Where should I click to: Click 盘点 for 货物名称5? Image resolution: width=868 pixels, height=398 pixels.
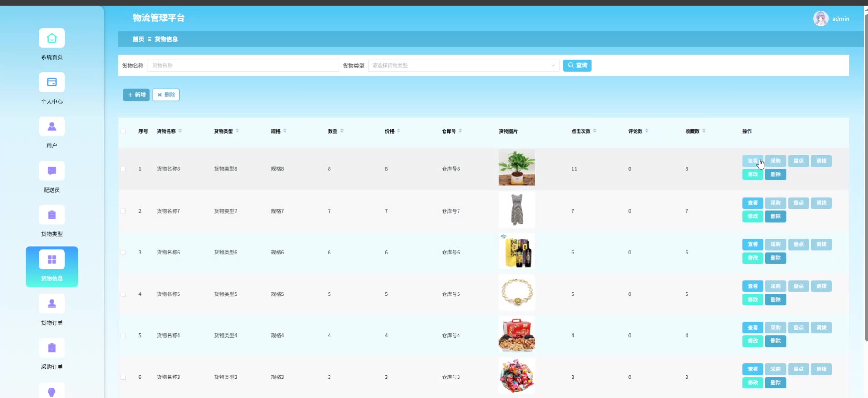click(x=799, y=286)
